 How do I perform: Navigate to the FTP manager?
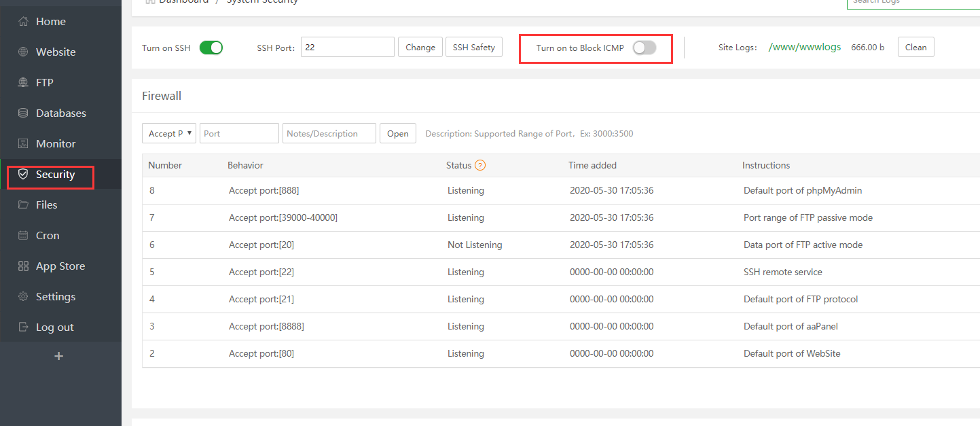point(46,82)
